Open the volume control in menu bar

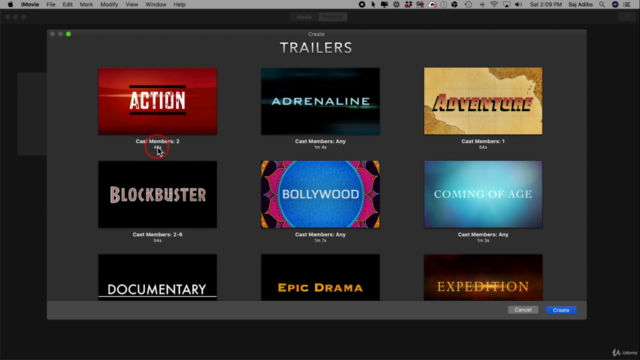pos(518,4)
